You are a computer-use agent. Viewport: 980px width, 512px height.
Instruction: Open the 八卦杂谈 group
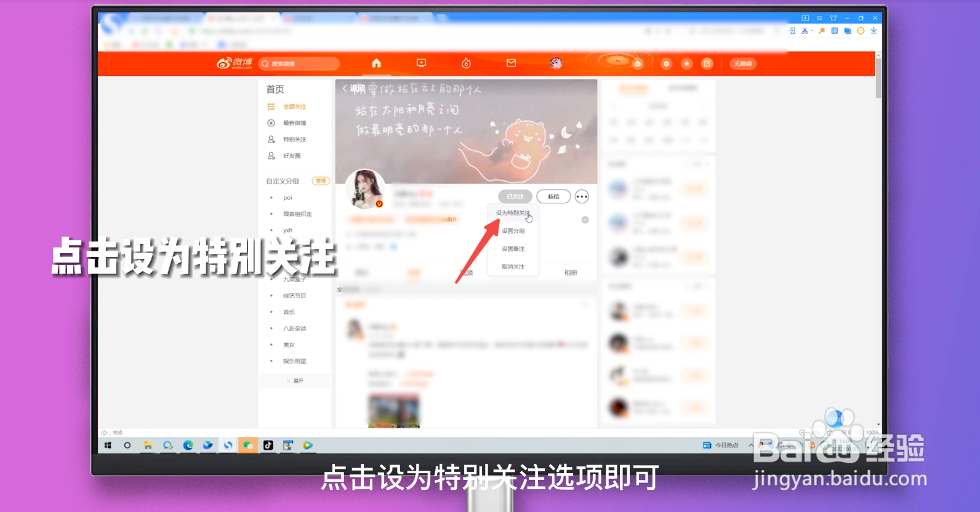click(294, 328)
